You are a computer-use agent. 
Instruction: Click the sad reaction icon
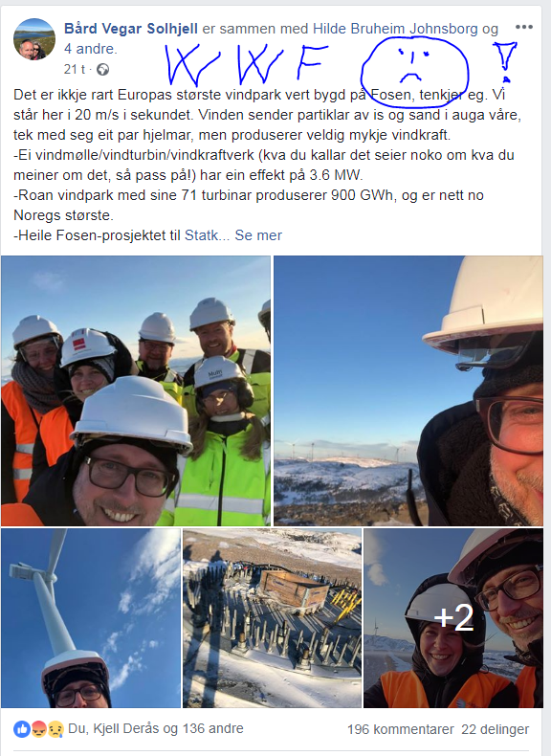click(x=56, y=729)
